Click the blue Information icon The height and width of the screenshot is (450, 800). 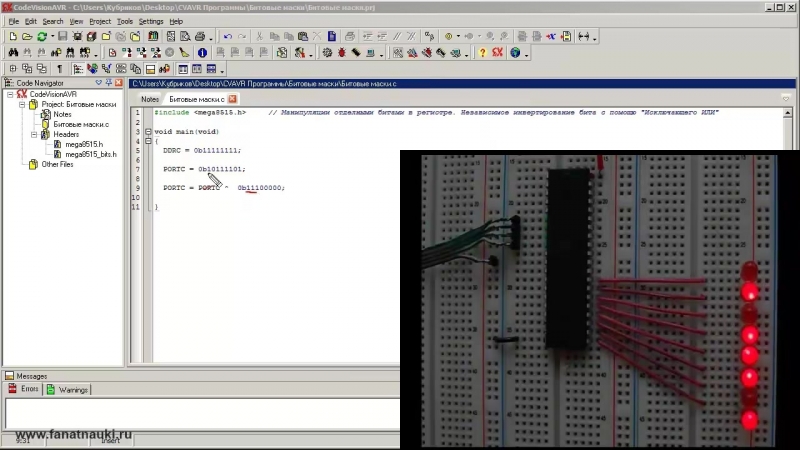point(202,53)
